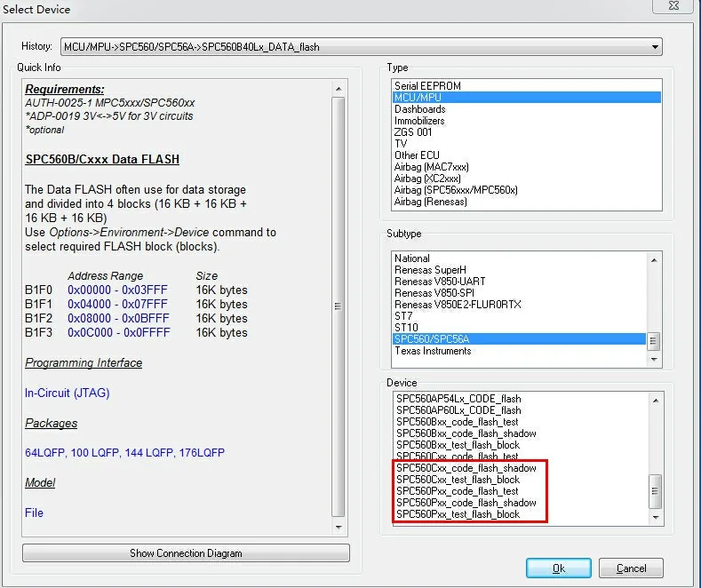Cancel the Select Device dialog

point(631,568)
